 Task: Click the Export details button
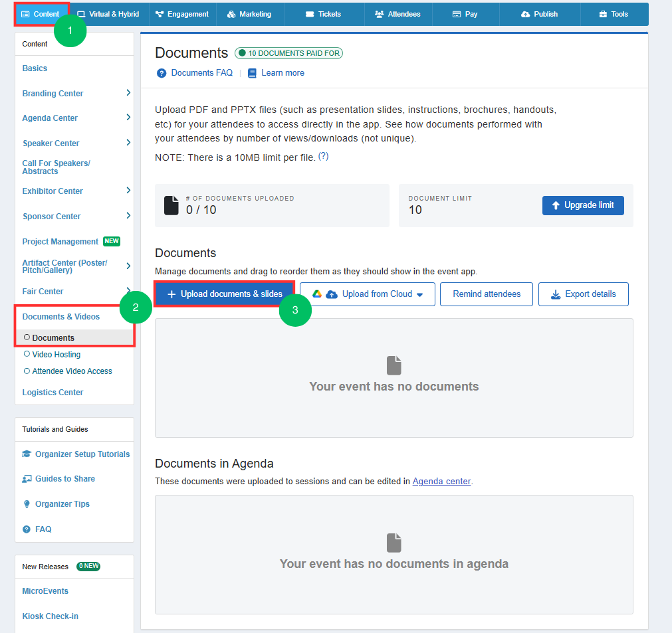click(583, 294)
